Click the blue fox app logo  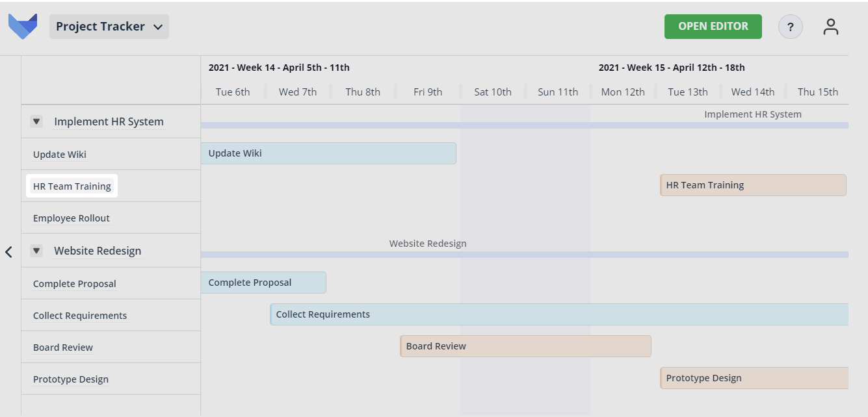[23, 27]
